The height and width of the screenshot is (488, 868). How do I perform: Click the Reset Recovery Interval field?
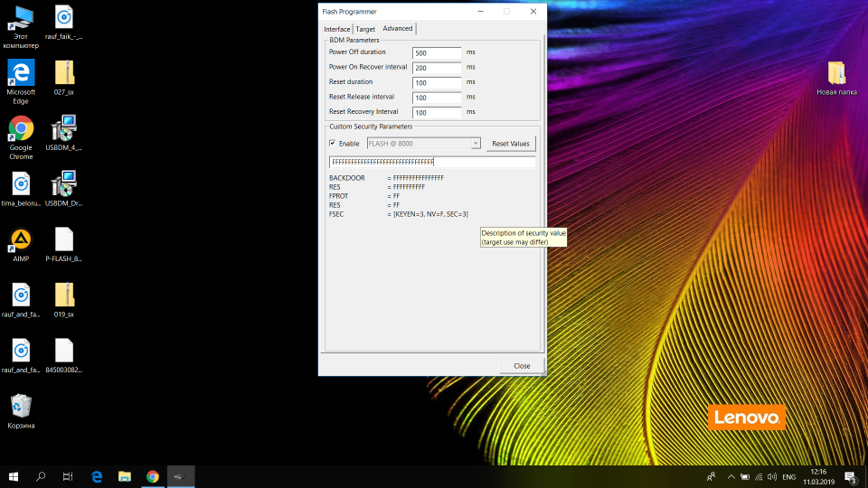click(437, 113)
